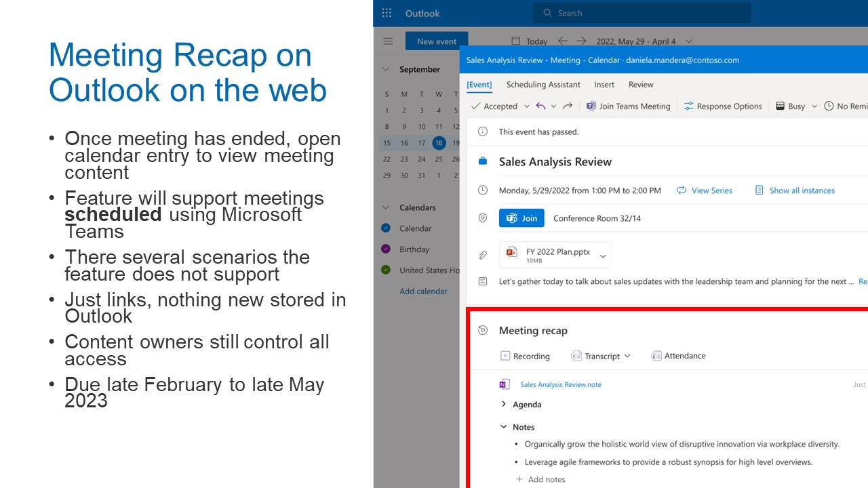Open the Review tab

(641, 85)
